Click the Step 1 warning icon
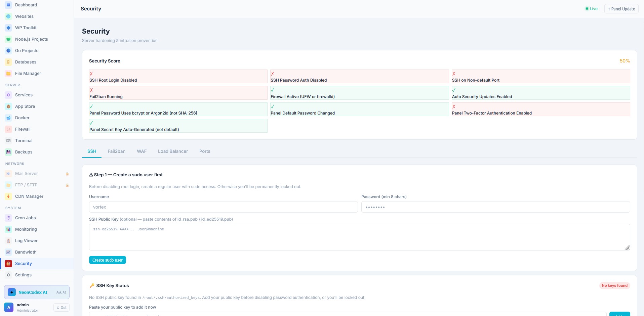644x316 pixels. 91,175
